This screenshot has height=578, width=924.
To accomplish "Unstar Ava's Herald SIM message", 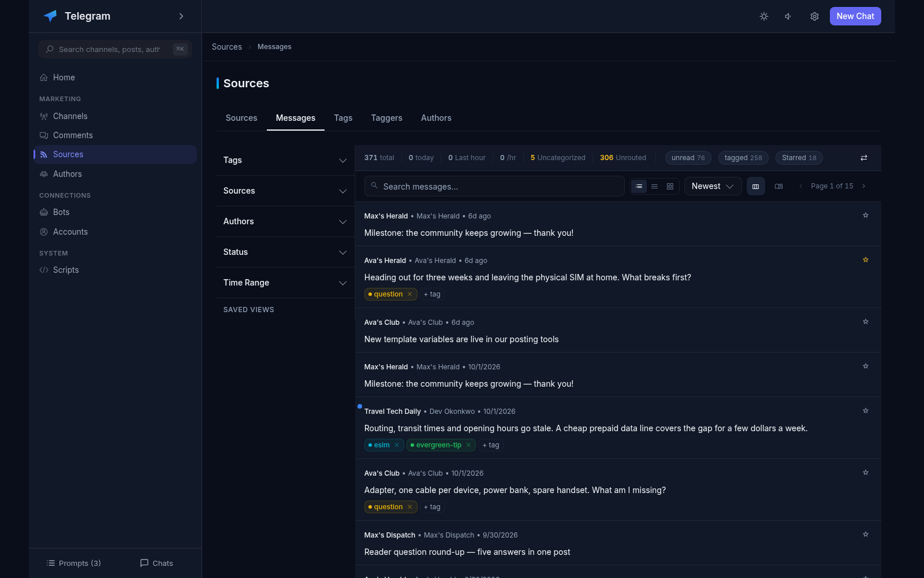I will (866, 260).
